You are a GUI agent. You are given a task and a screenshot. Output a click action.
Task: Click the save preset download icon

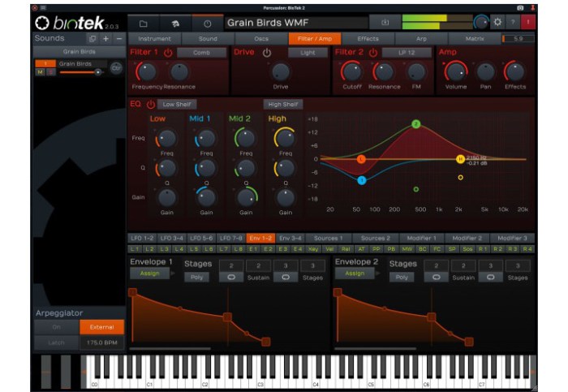(385, 23)
